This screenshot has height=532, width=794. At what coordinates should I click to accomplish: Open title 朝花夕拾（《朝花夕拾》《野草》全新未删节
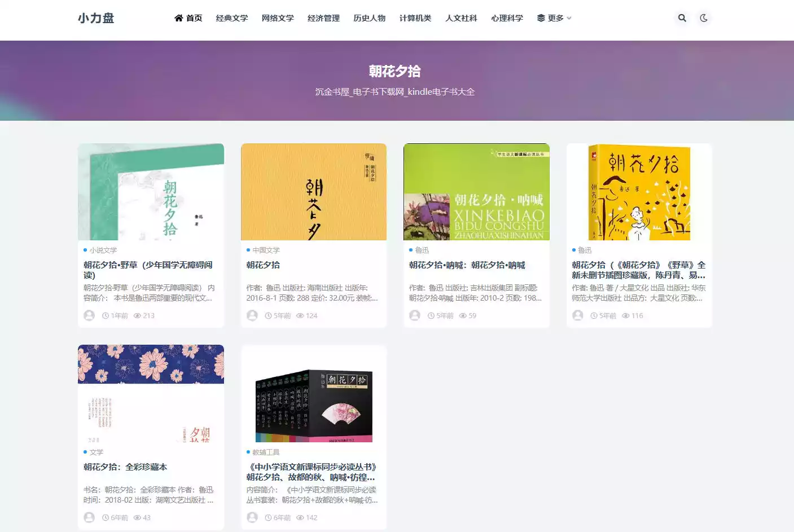[x=639, y=270]
